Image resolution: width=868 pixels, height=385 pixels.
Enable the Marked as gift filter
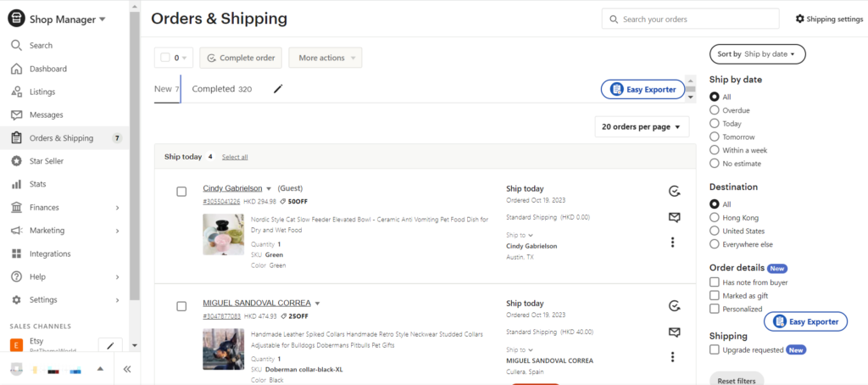(715, 295)
